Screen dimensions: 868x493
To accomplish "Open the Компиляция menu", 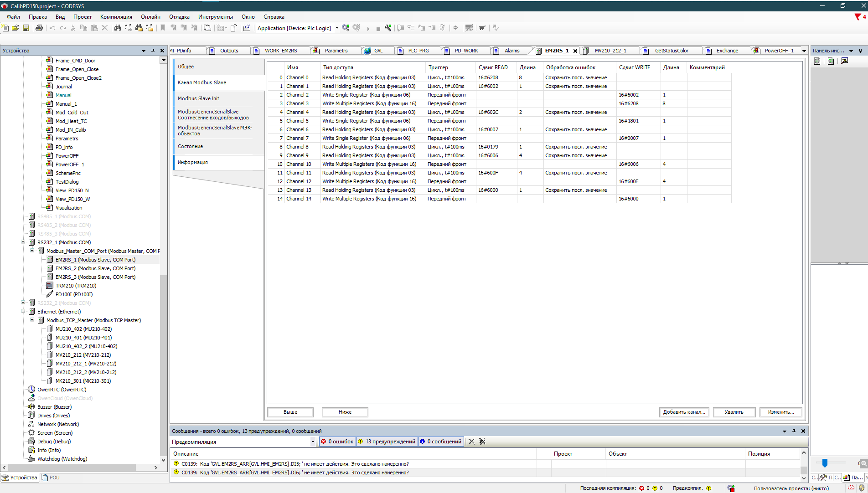I will pos(116,17).
